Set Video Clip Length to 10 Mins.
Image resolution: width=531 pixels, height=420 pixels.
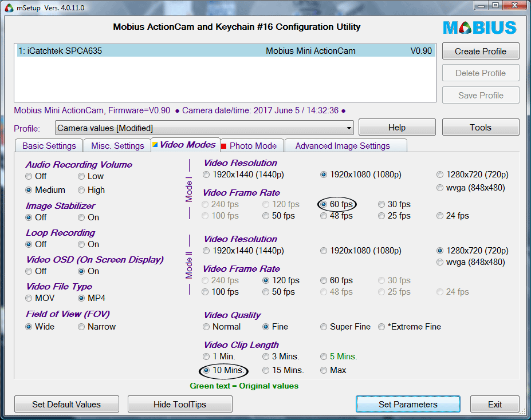coord(223,370)
